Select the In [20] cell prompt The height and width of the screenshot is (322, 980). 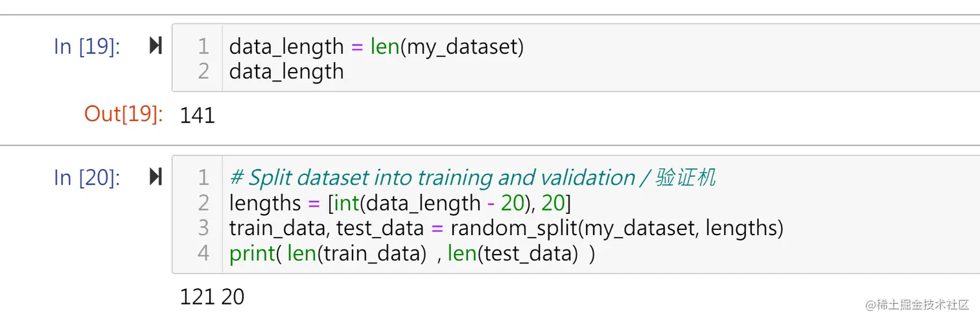[x=87, y=178]
